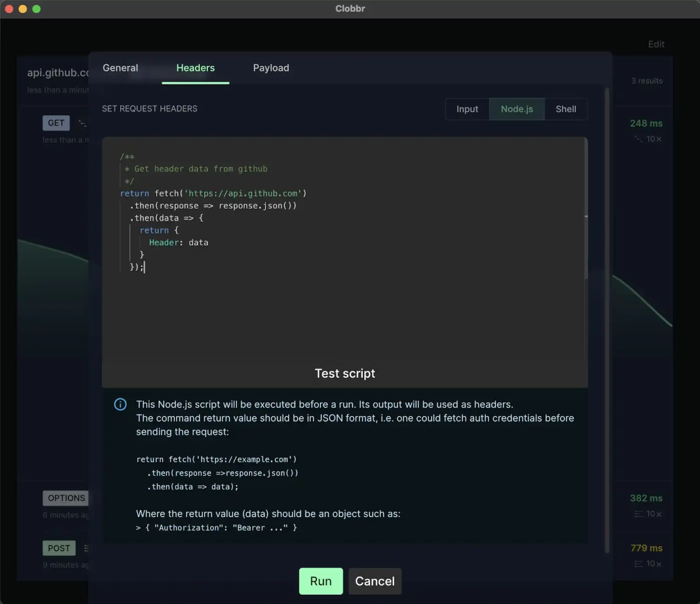Click the OPTIONS method badge
Screen dimensions: 700x604
coord(66,498)
